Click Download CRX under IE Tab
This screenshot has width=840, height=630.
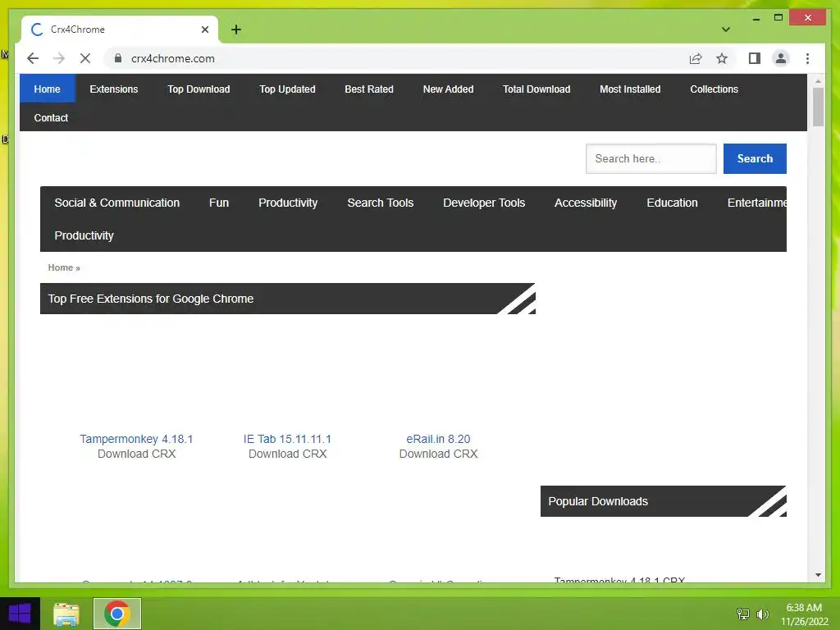tap(288, 454)
